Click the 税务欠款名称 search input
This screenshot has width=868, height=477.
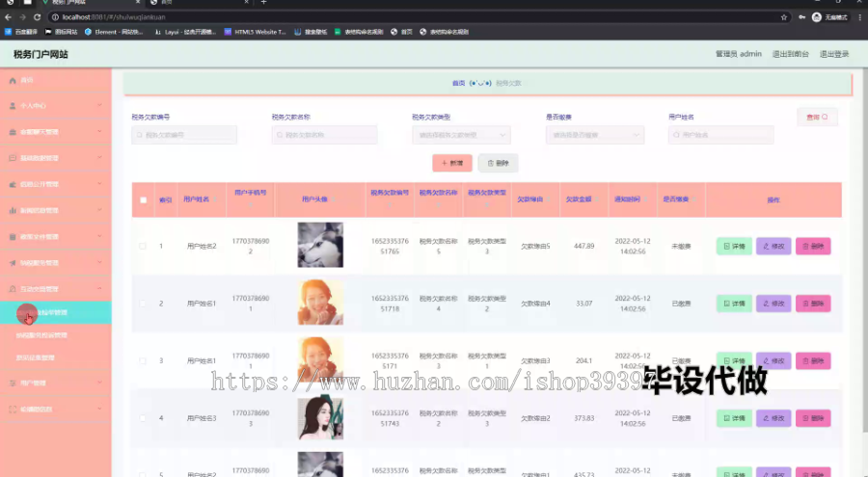pyautogui.click(x=324, y=135)
